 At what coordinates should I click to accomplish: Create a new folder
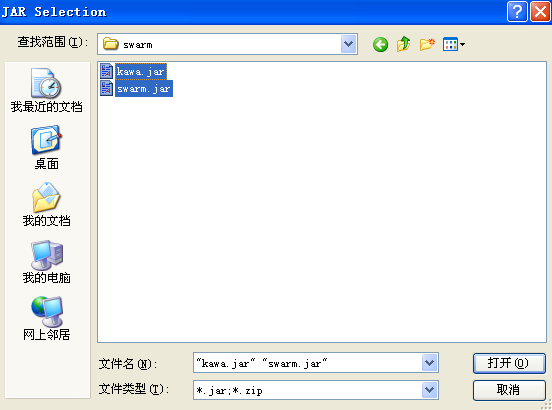(x=427, y=44)
